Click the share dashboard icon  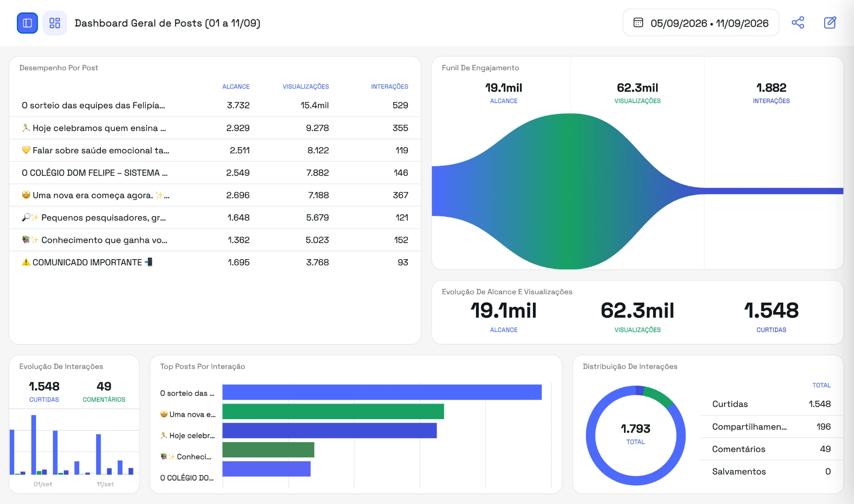[x=798, y=23]
